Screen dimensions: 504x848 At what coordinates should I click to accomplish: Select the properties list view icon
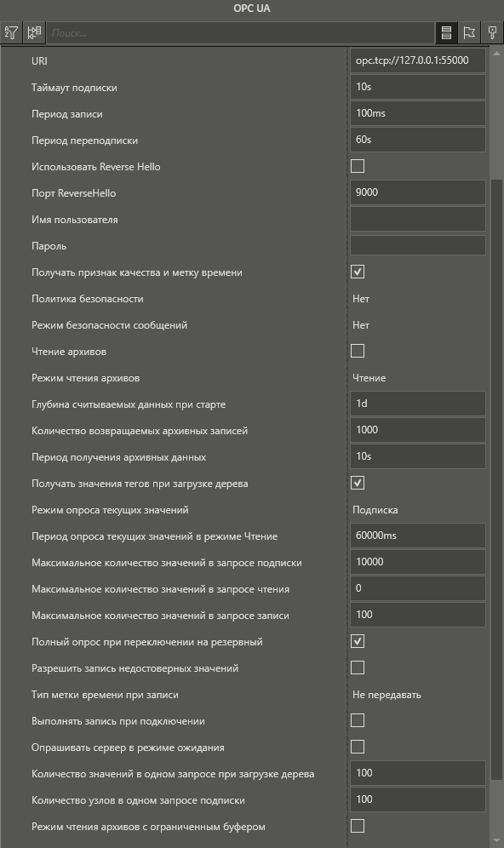[447, 32]
